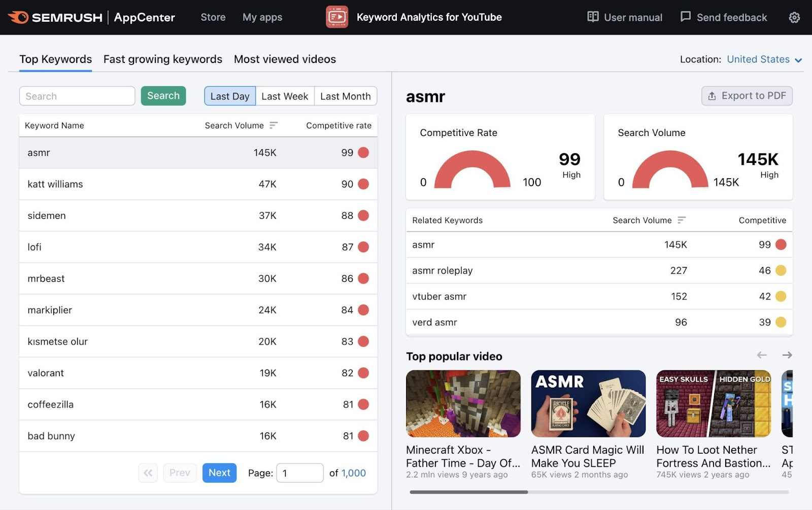Sort keywords by Search Volume sort icon

(274, 125)
